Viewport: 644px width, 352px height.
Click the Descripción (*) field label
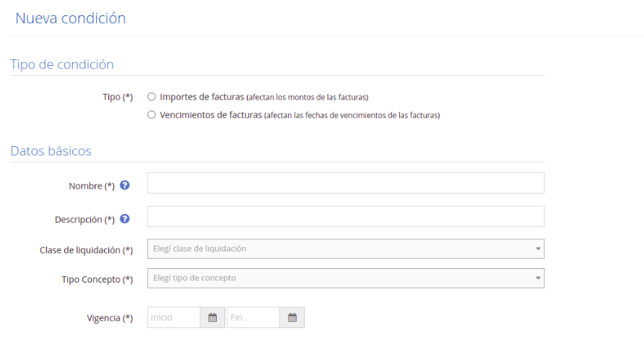click(x=84, y=220)
